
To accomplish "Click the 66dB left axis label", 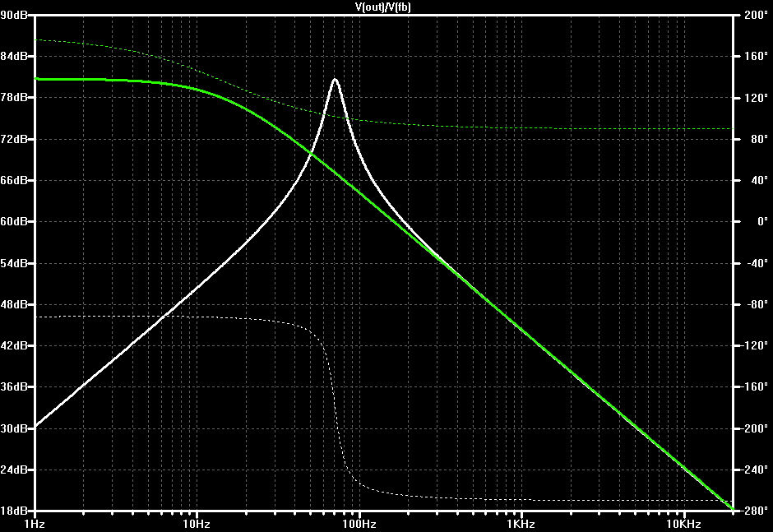I will point(14,180).
